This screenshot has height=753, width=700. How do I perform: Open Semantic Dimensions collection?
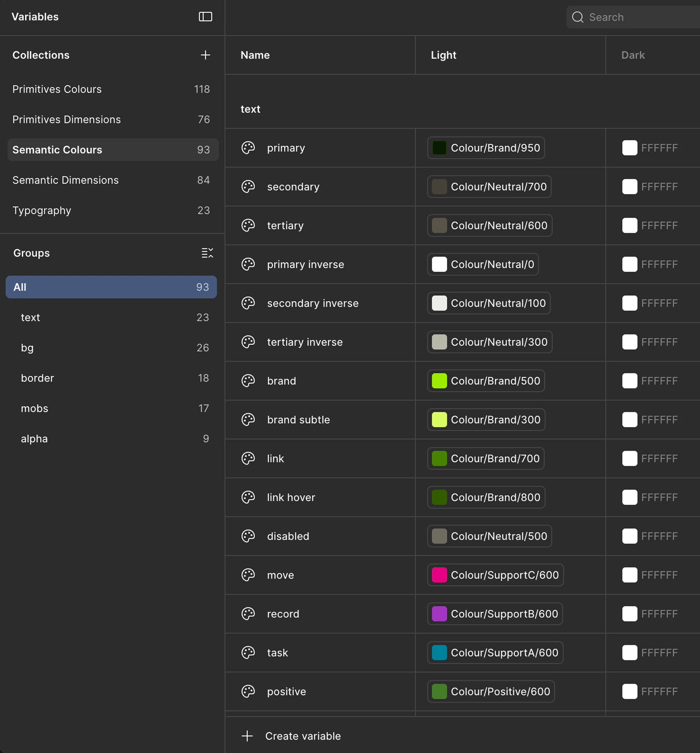pos(113,180)
